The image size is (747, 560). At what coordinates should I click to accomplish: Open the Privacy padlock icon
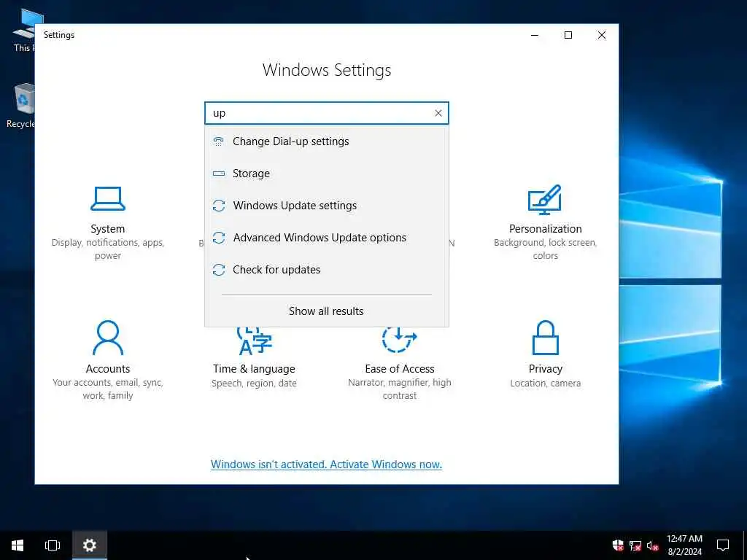(545, 338)
